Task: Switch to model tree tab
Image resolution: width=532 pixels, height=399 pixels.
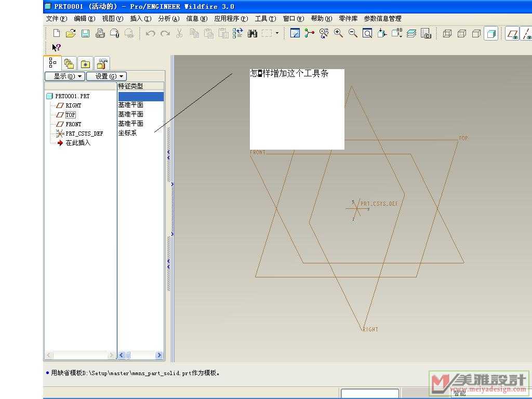Action: point(52,63)
